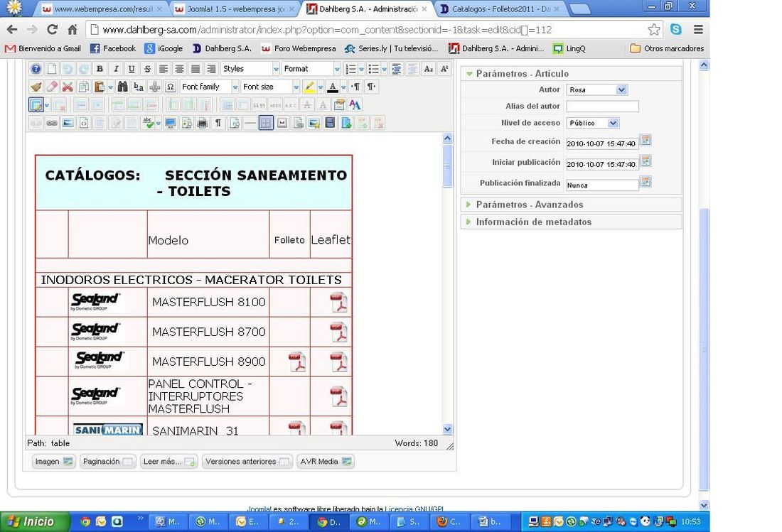Open the Facebook bookmark
The width and height of the screenshot is (782, 532).
point(113,48)
